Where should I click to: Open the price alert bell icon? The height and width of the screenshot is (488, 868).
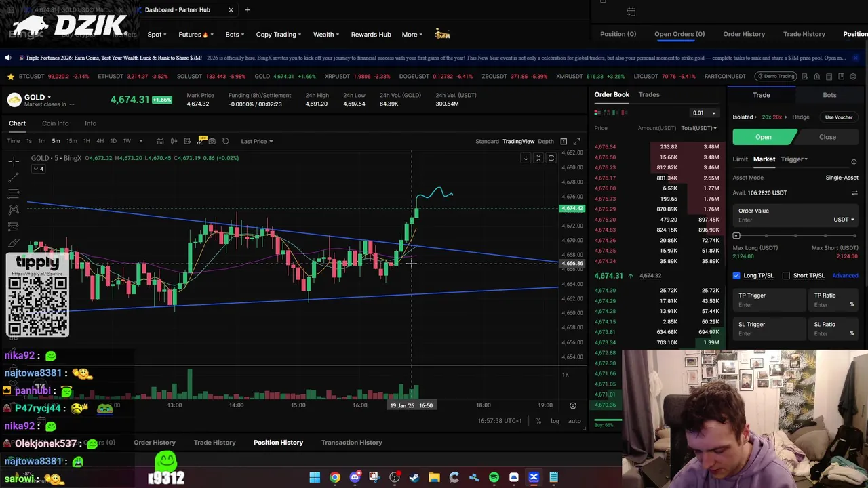click(x=816, y=77)
